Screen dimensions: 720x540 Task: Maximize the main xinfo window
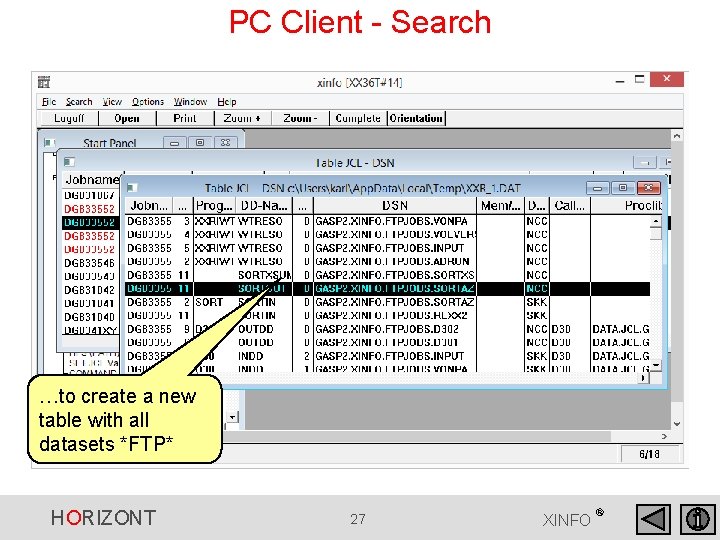pyautogui.click(x=640, y=79)
